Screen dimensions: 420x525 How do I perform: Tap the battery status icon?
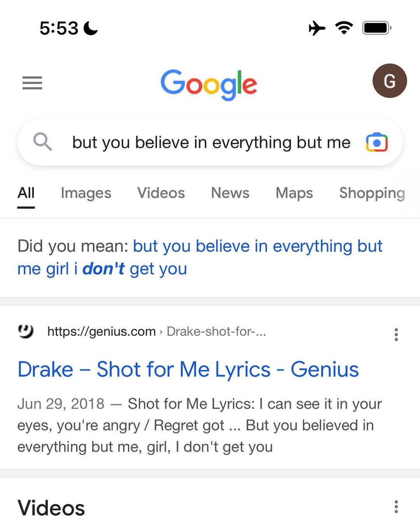tap(376, 28)
